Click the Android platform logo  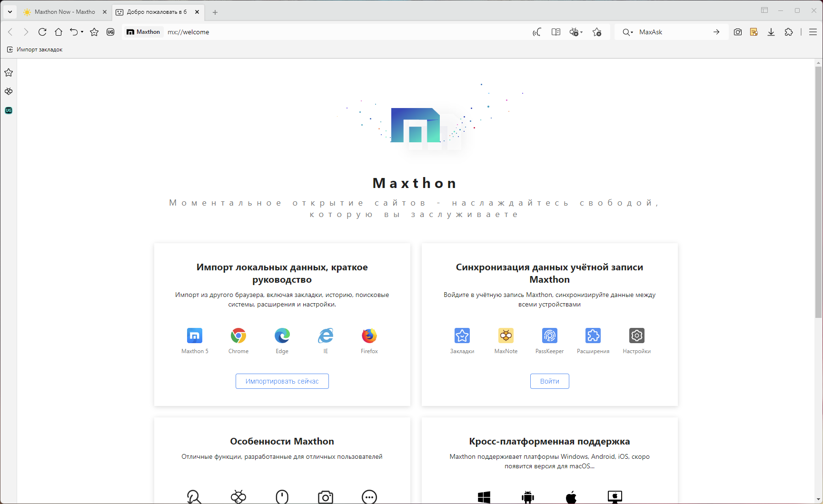coord(528,497)
